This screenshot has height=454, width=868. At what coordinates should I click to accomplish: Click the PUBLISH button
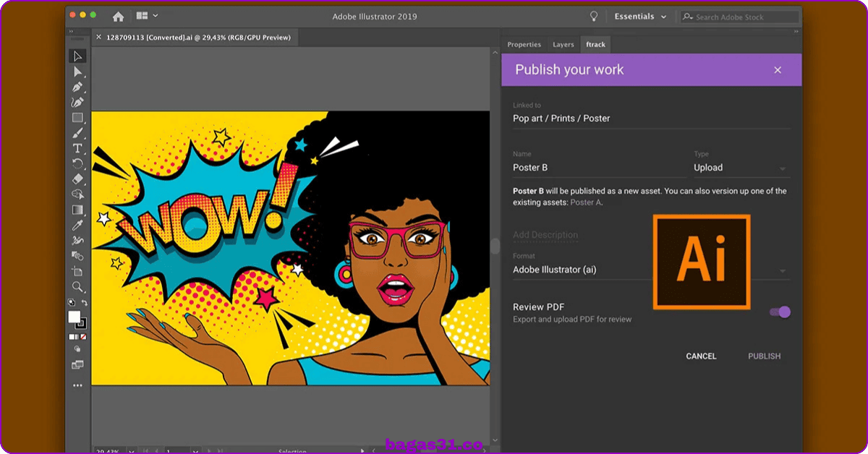[765, 356]
